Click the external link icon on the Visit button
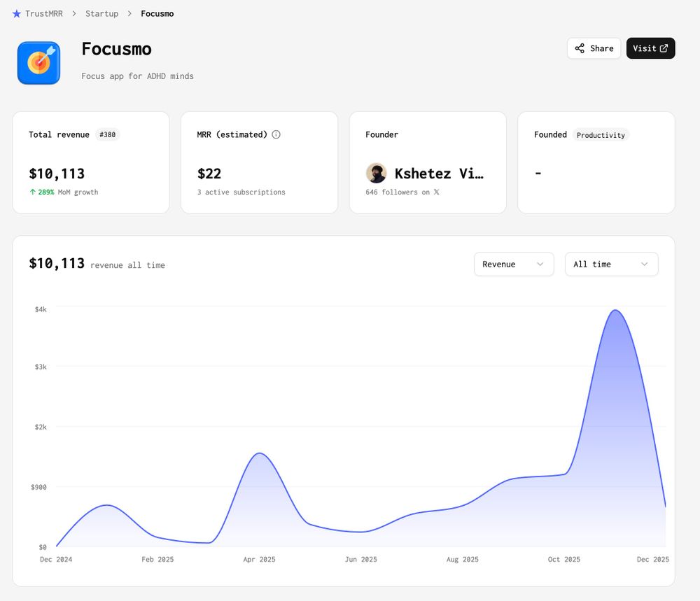Image resolution: width=700 pixels, height=601 pixels. click(x=664, y=48)
